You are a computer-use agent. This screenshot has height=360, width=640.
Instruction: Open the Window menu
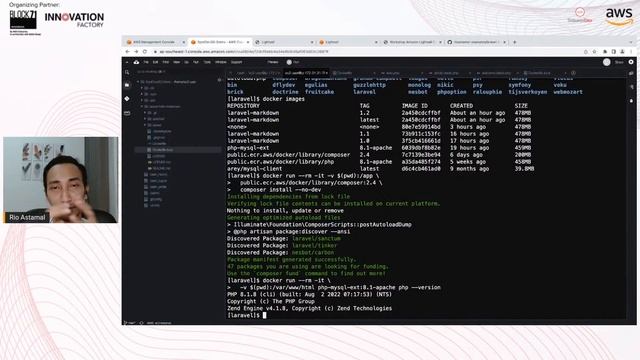point(221,62)
